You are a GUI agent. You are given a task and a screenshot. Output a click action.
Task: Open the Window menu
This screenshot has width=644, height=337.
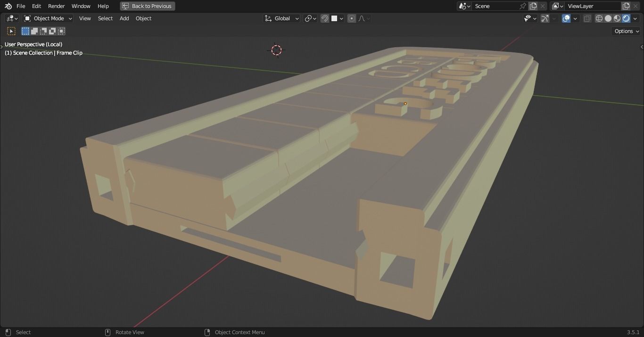pos(81,6)
